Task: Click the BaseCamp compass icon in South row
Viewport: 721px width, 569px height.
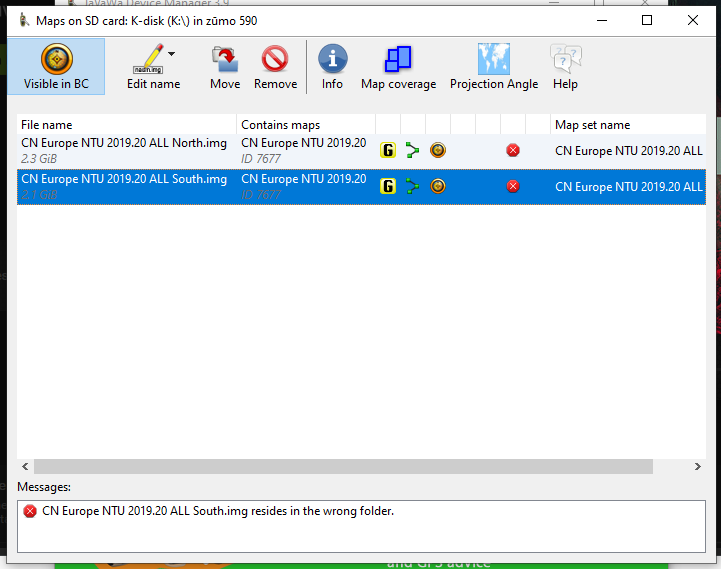Action: pos(438,186)
